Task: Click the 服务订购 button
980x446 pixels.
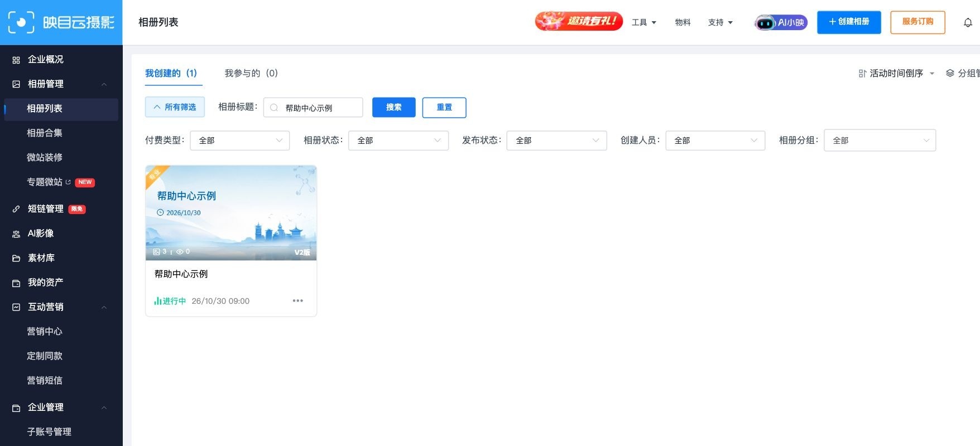Action: [x=917, y=22]
